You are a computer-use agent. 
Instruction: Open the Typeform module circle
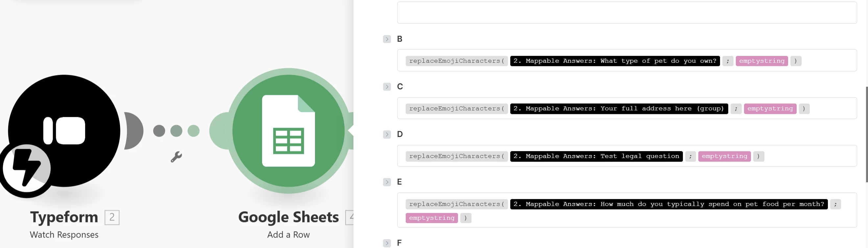click(x=64, y=130)
